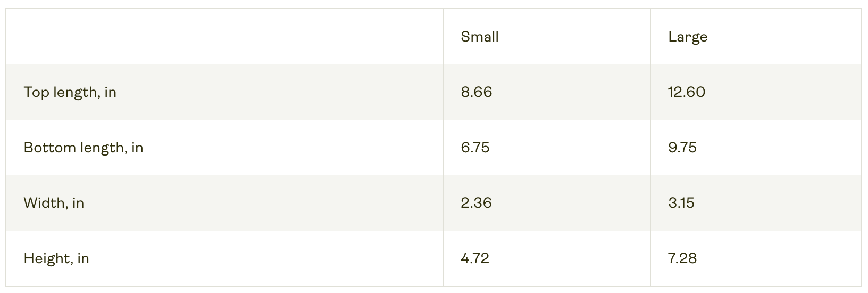Image resolution: width=868 pixels, height=293 pixels.
Task: Click the Large height value 7.28
Action: [x=682, y=258]
